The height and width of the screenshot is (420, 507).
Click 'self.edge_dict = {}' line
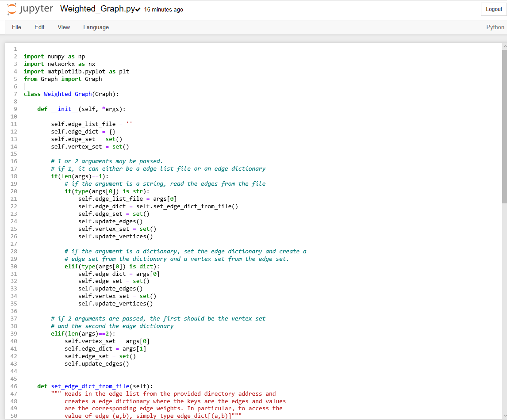point(83,131)
